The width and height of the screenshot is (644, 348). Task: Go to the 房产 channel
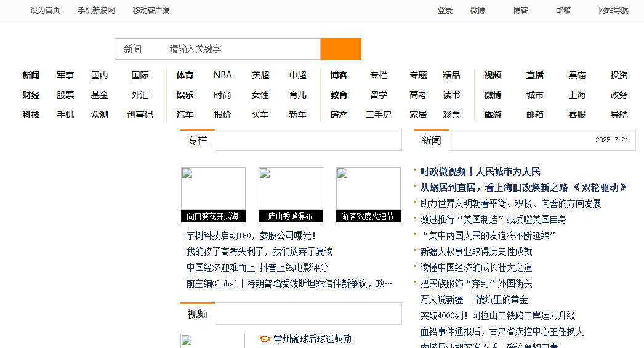(x=339, y=115)
